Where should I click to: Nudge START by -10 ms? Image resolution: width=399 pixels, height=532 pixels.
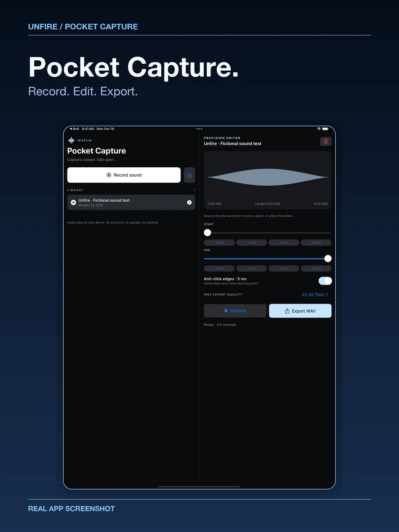pyautogui.click(x=219, y=242)
